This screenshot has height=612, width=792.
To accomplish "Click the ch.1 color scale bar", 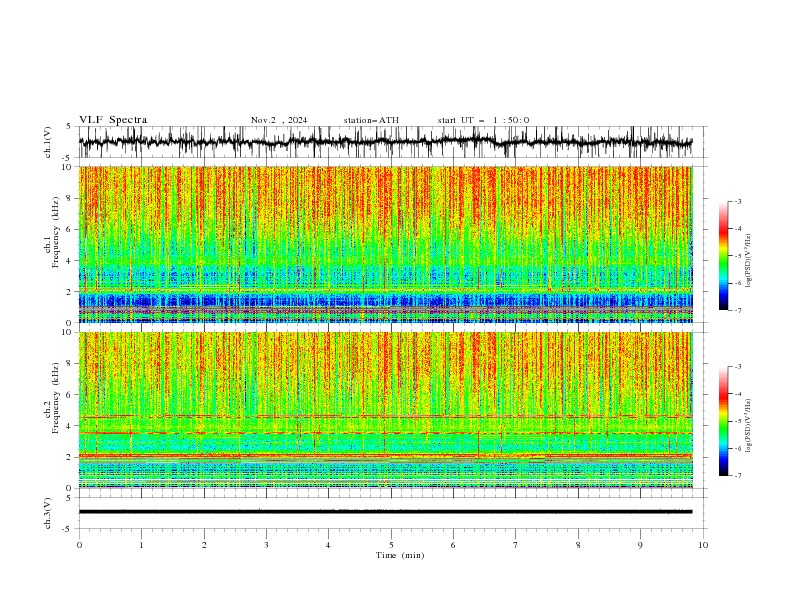I will (x=723, y=256).
